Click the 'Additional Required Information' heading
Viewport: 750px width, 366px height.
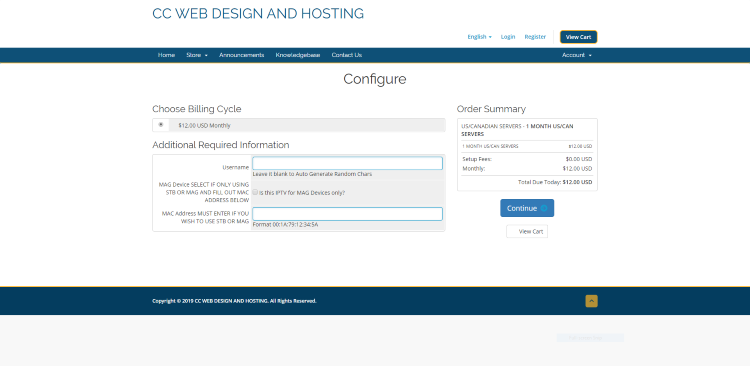click(221, 145)
